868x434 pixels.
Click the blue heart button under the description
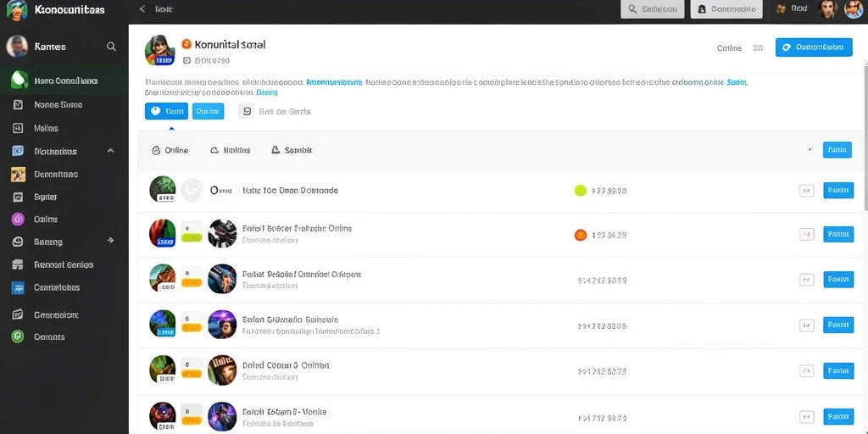[166, 111]
